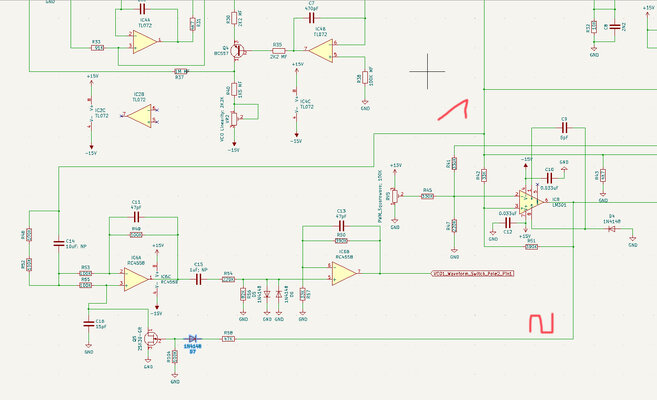657x400 pixels.
Task: Select resistor R42 symbol
Action: [x=484, y=175]
